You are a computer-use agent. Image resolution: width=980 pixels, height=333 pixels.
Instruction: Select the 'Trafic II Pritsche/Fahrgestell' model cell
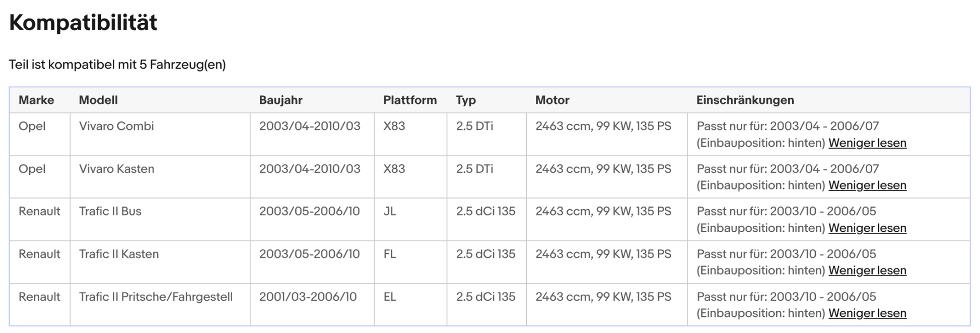coord(156,297)
